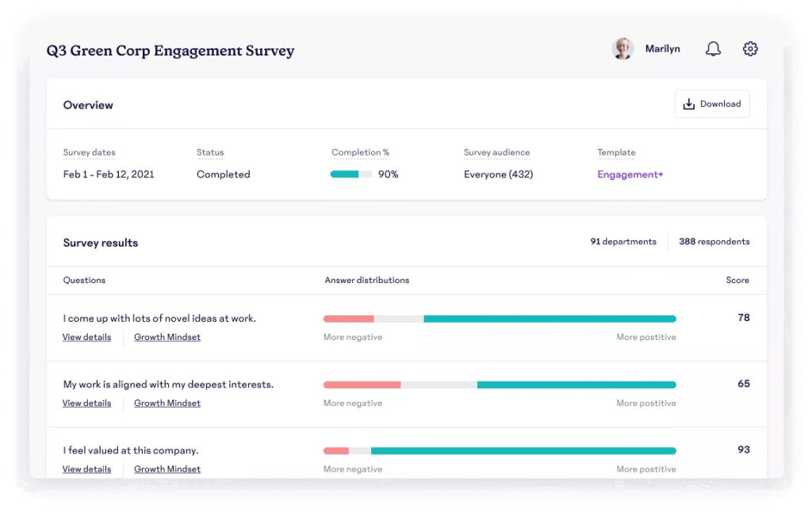Click the Everyone (432) survey audience
Image resolution: width=812 pixels, height=512 pixels.
498,174
